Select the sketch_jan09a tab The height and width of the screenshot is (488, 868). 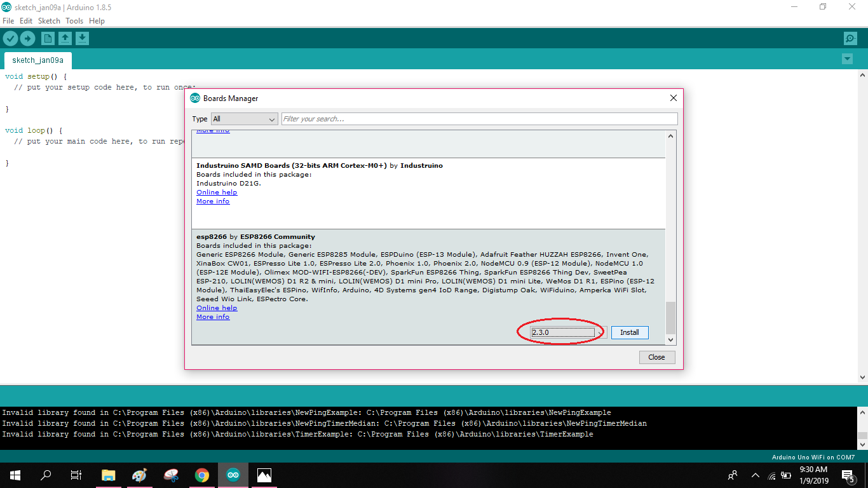(x=37, y=60)
